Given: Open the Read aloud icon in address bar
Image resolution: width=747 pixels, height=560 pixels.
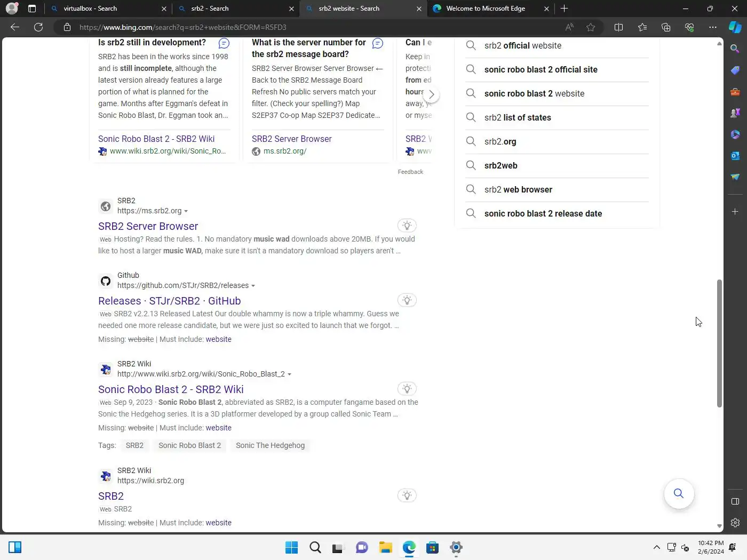Looking at the screenshot, I should pyautogui.click(x=569, y=27).
